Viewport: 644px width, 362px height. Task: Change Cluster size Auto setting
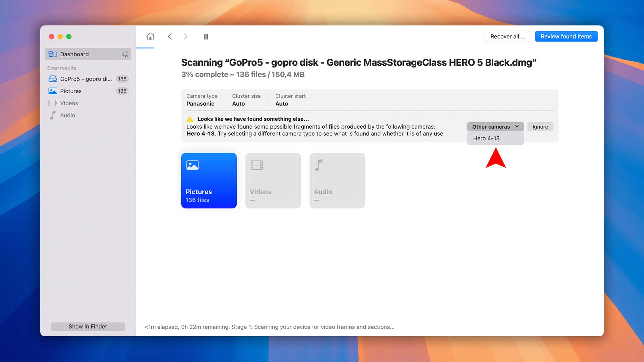tap(246, 100)
